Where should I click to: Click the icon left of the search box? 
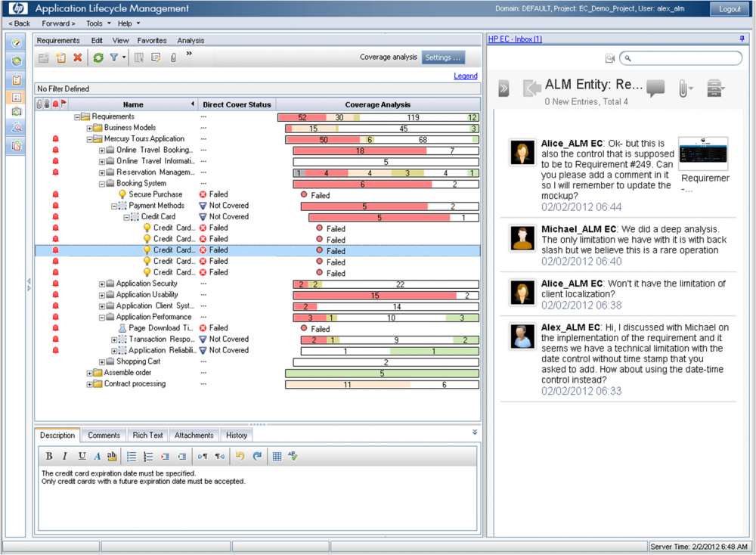coord(610,58)
